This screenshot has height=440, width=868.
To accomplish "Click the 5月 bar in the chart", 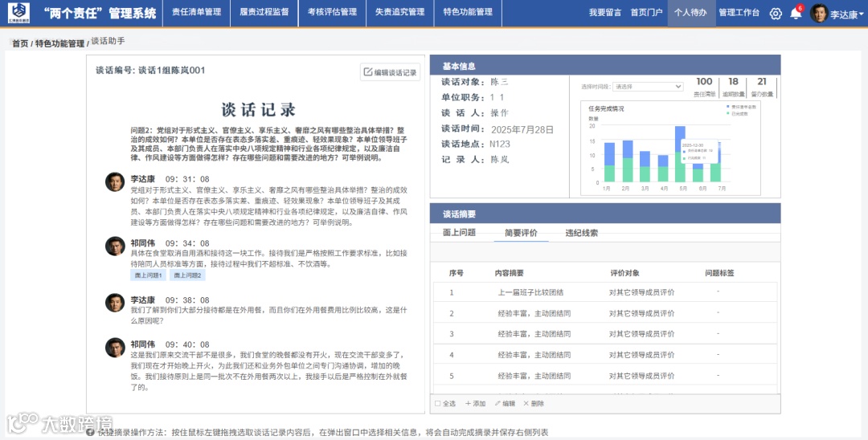I will coord(680,154).
